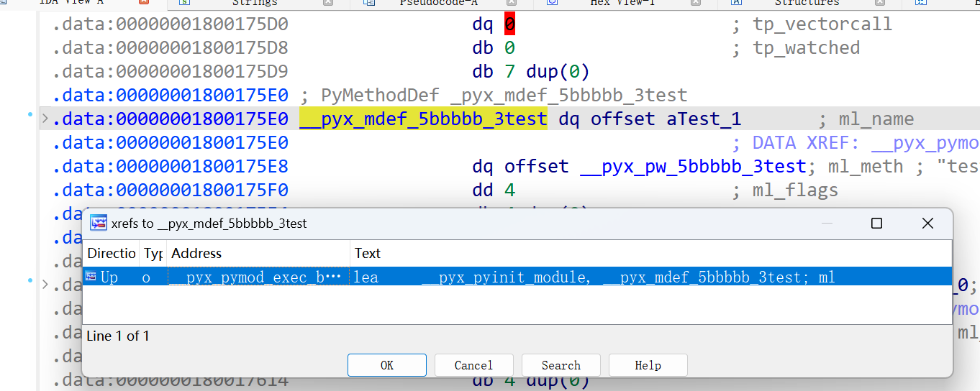This screenshot has width=980, height=391.
Task: Click the Cancel button
Action: coord(473,365)
